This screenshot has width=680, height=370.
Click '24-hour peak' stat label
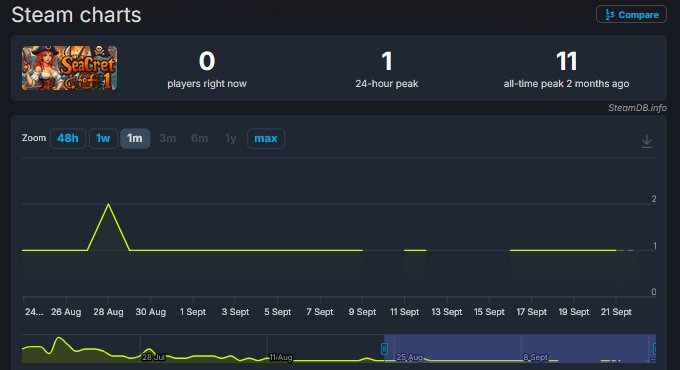387,84
